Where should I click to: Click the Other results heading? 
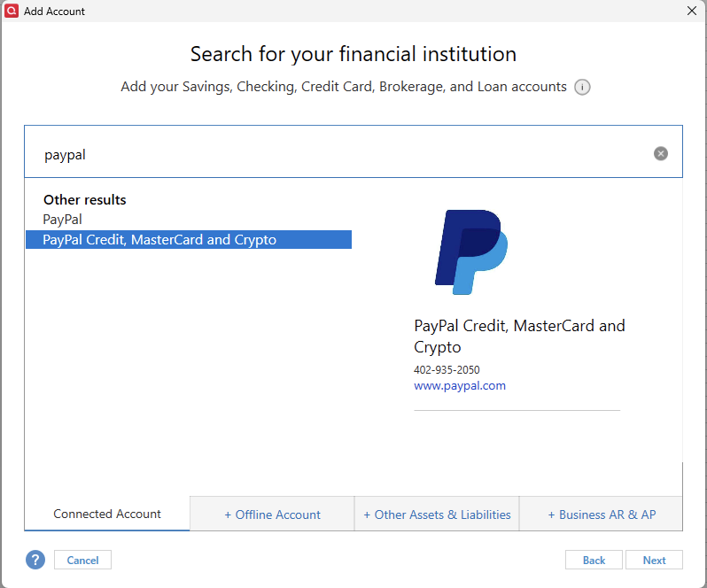click(85, 199)
